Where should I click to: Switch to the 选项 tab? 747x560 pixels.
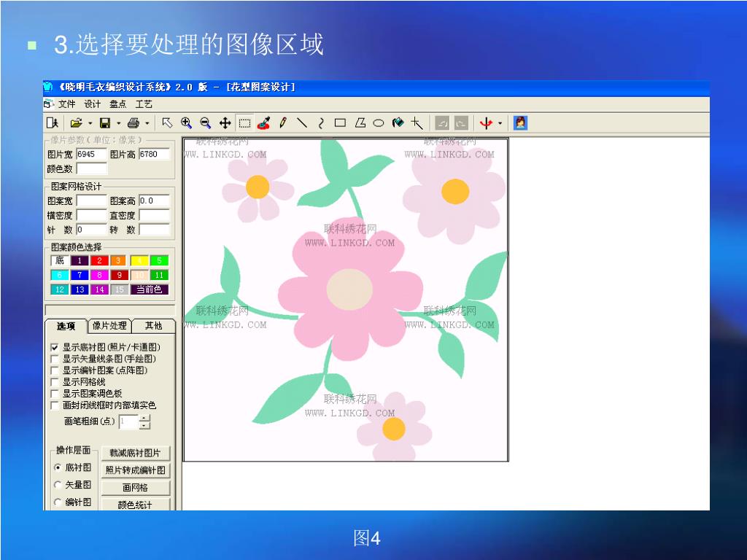point(66,326)
